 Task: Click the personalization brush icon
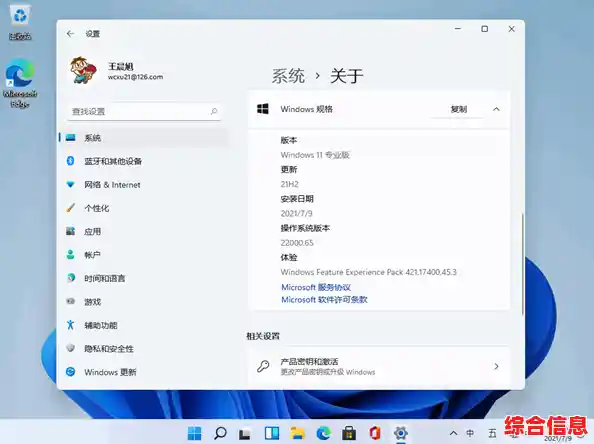point(70,208)
